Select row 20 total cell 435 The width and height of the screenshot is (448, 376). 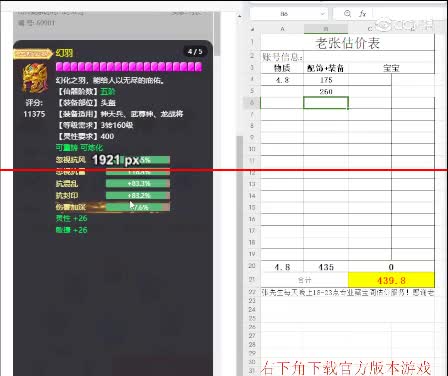click(x=326, y=267)
